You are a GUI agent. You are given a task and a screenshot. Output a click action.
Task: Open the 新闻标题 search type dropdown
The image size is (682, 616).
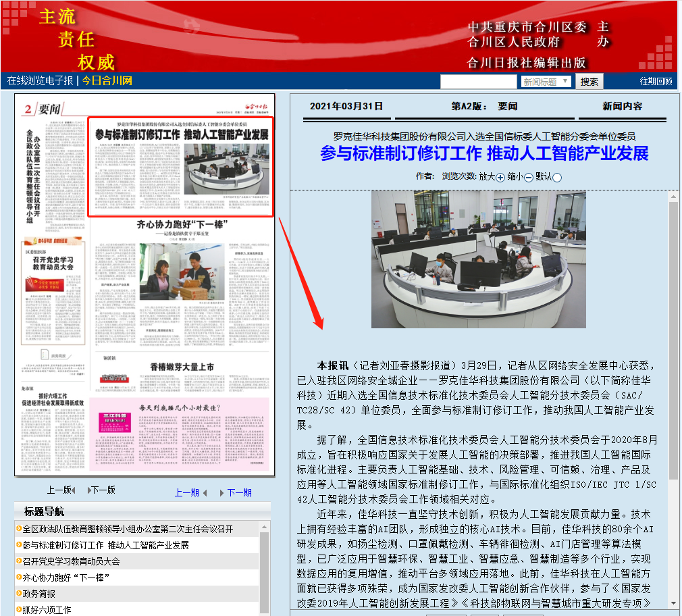[x=546, y=81]
